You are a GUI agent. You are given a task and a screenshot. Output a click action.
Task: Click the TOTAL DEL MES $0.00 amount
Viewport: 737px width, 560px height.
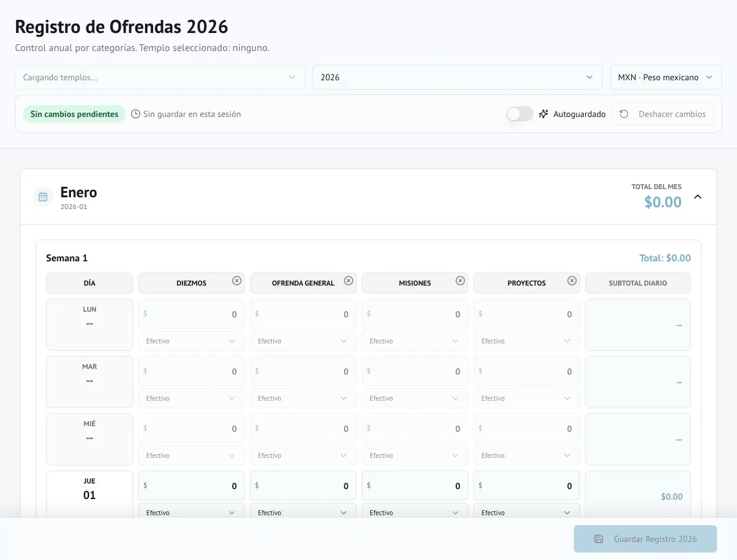tap(663, 202)
